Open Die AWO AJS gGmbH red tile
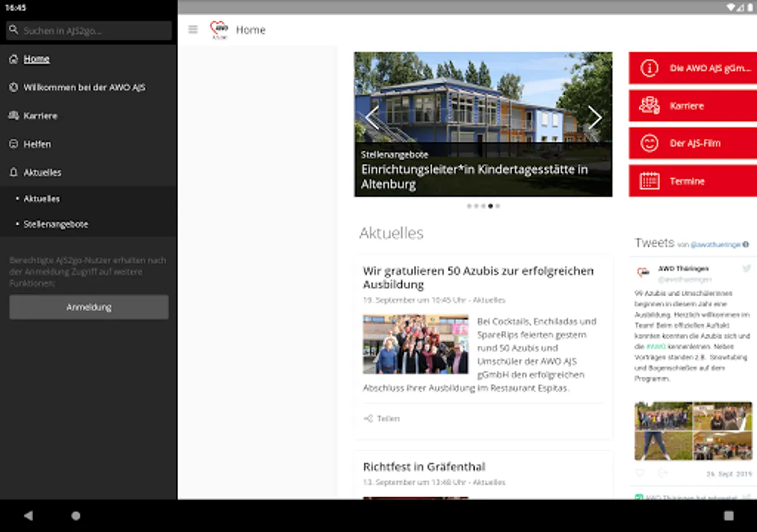757x532 pixels. [693, 68]
